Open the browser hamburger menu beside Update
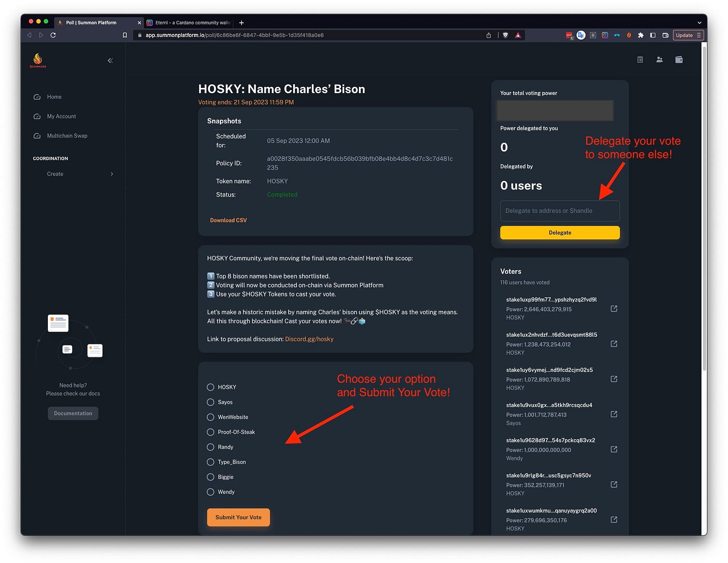This screenshot has width=728, height=563. pos(699,35)
